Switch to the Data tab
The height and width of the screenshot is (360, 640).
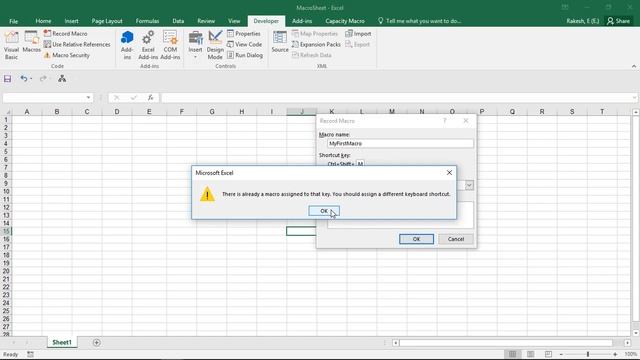point(178,21)
